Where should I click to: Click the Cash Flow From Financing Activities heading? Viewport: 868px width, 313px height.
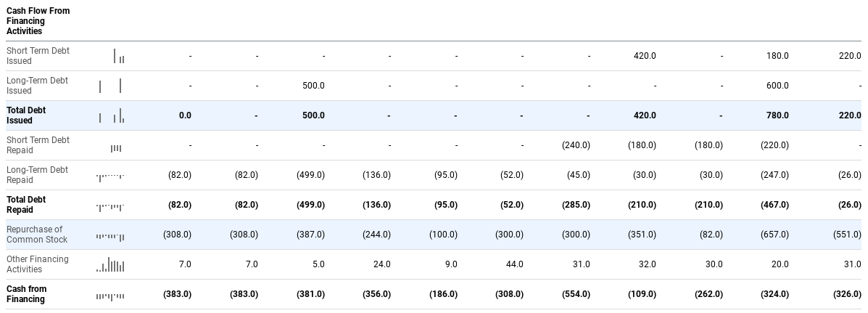[38, 21]
